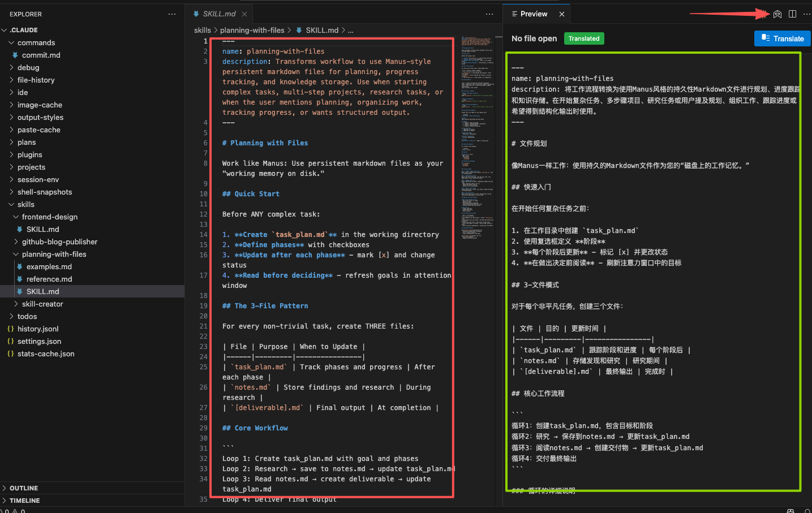Screen dimensions: 812x513
Task: Open the Preview panel more actions menu
Action: (806, 14)
